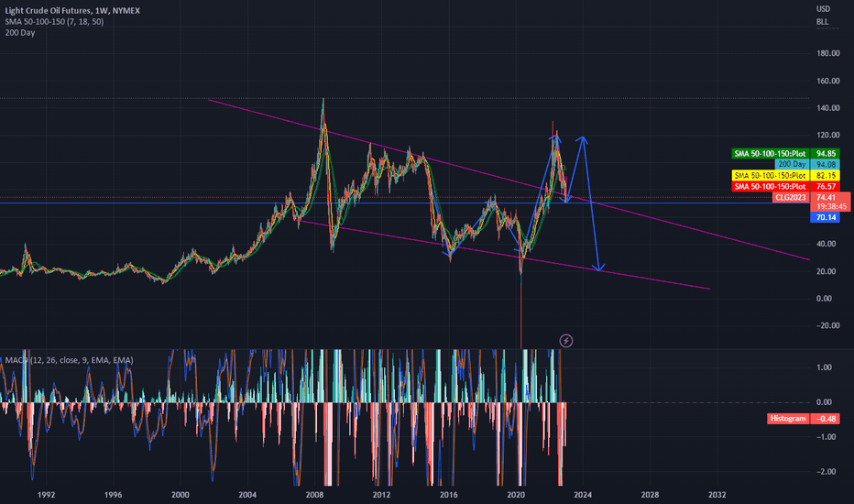Select the blue 70.14 horizontal line label
Image resolution: width=854 pixels, height=504 pixels.
(x=826, y=217)
